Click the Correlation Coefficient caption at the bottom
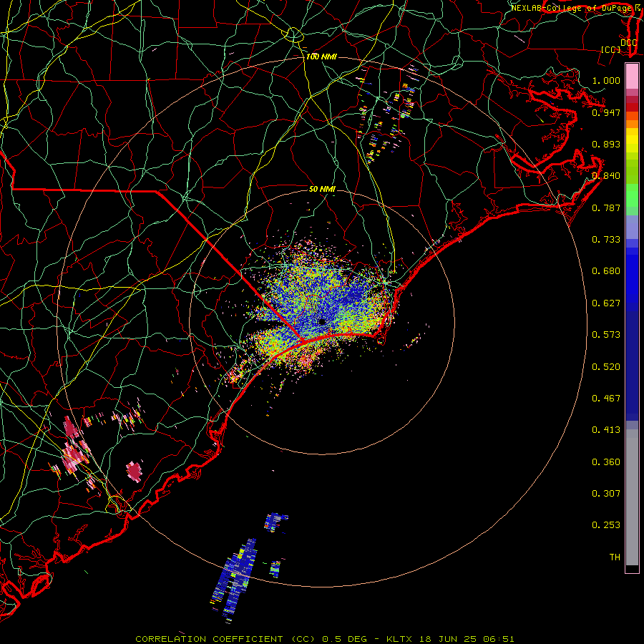 [325, 639]
